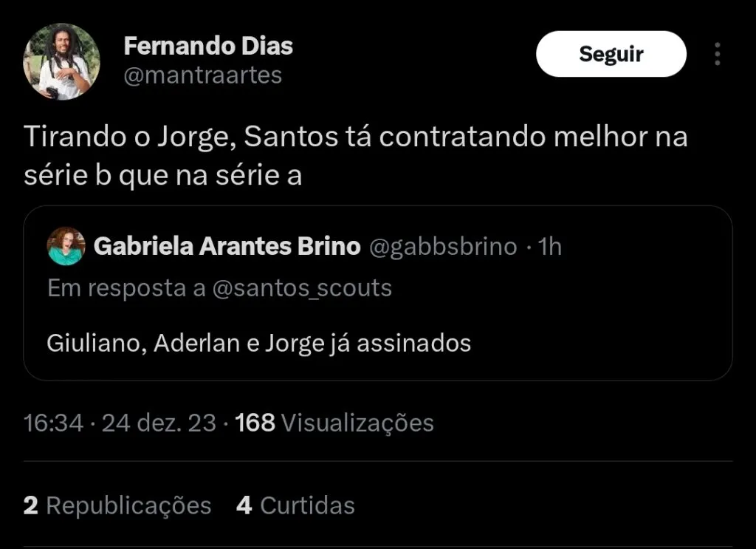This screenshot has height=549, width=756.
Task: Open quoted tweet text about Giuliano, Aderlan
Action: point(258,343)
